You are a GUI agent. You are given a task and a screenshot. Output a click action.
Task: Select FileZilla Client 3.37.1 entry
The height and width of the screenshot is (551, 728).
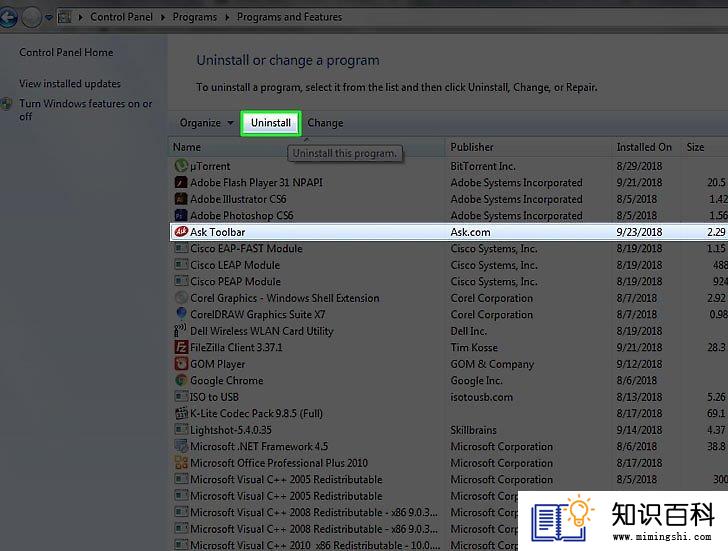(x=236, y=347)
